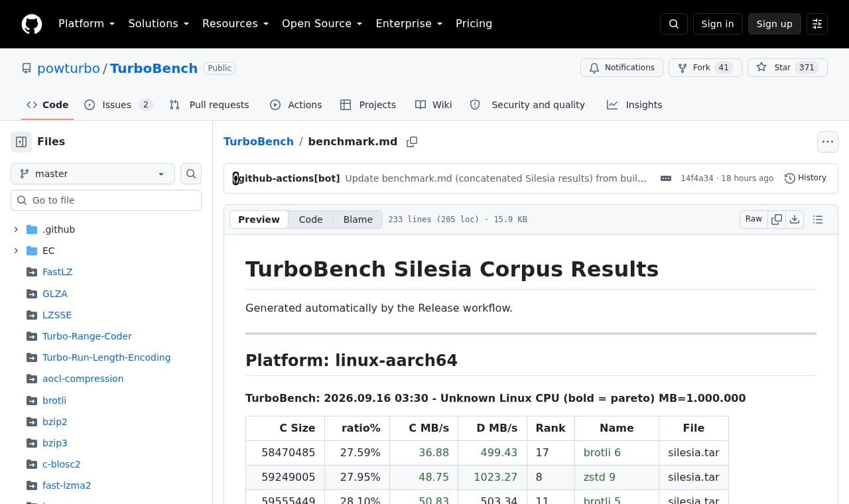Fork the TurboBench repository
849x504 pixels.
[x=705, y=68]
